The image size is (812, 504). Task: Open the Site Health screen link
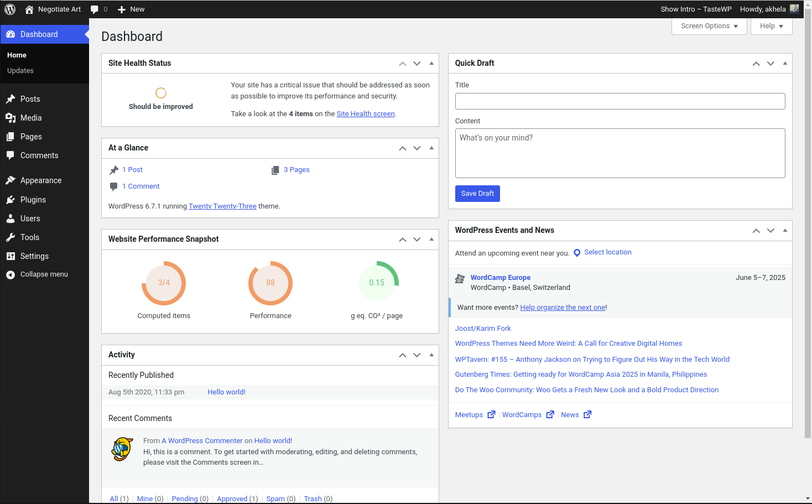365,114
